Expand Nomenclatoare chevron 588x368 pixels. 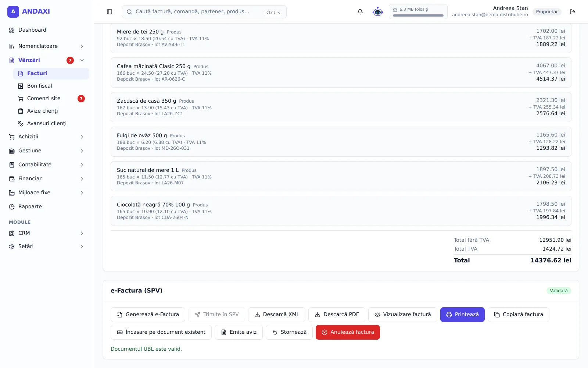tap(82, 46)
